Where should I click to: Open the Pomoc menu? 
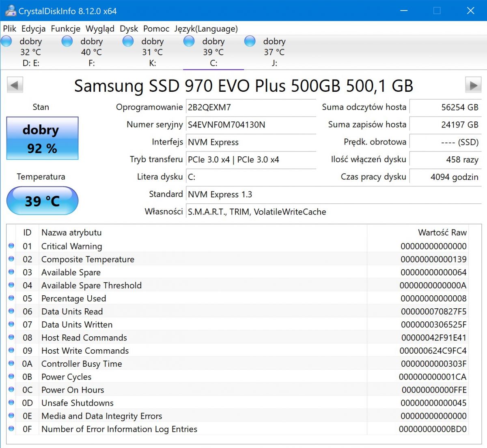(x=156, y=29)
